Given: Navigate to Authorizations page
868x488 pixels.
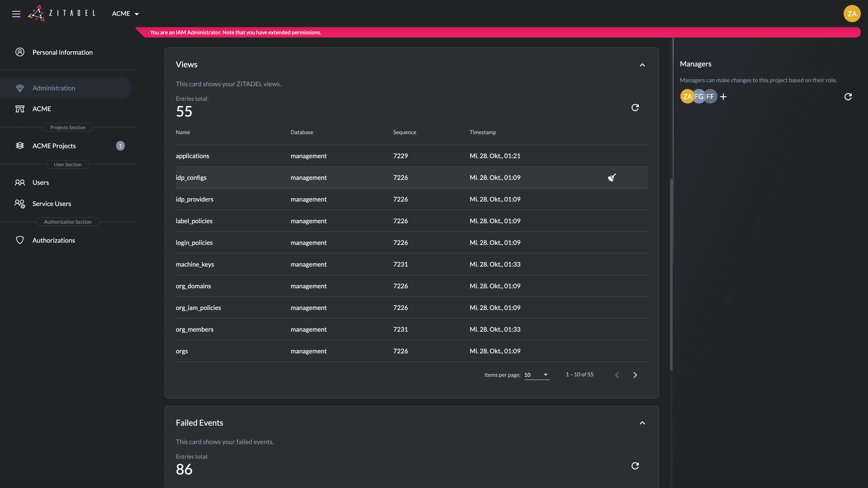Looking at the screenshot, I should click(x=54, y=240).
